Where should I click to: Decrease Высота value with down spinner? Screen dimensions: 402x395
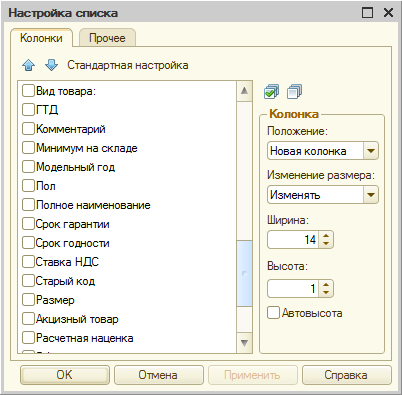point(326,292)
